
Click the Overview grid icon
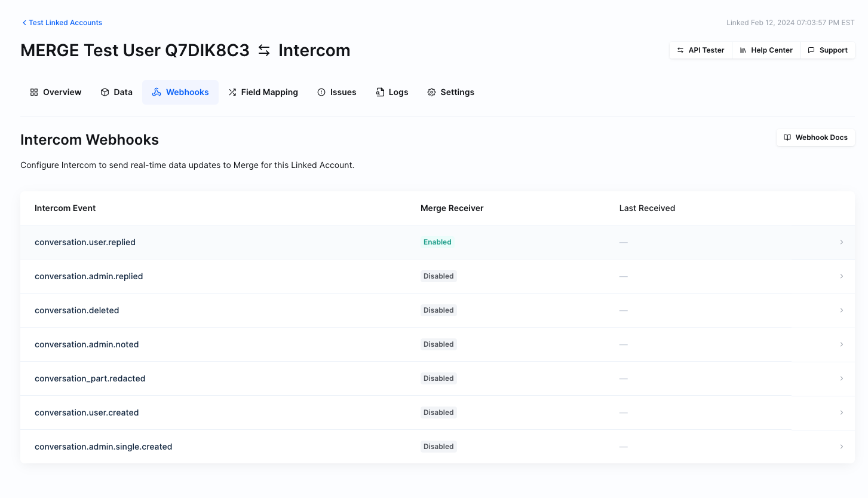click(34, 92)
